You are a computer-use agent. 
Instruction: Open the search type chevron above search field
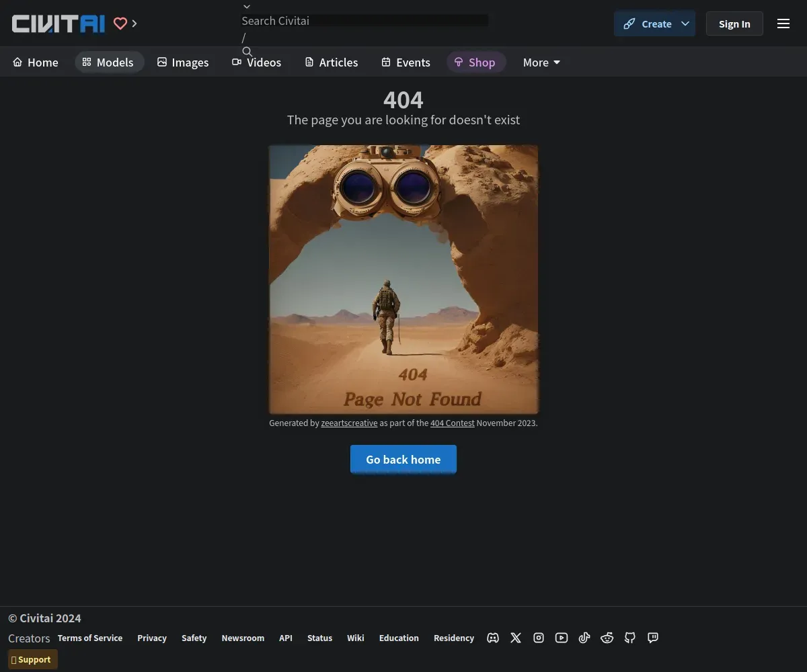[x=247, y=7]
